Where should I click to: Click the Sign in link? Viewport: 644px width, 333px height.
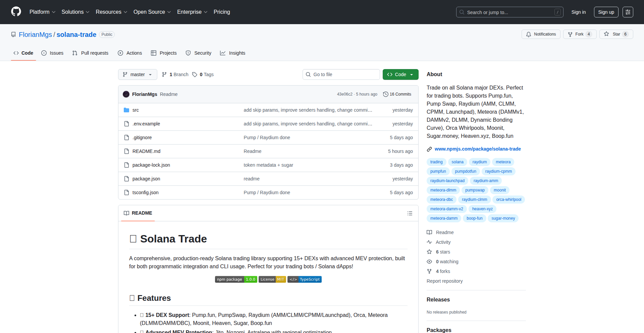coord(579,12)
